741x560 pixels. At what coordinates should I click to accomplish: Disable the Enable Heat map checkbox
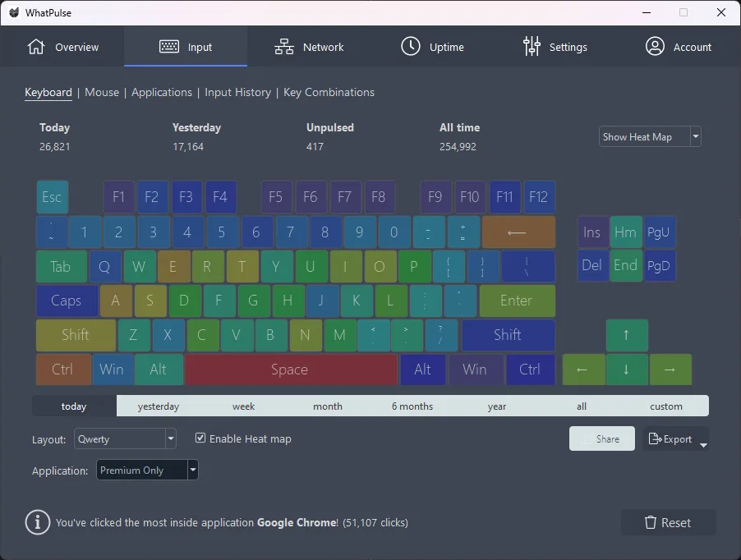point(200,438)
